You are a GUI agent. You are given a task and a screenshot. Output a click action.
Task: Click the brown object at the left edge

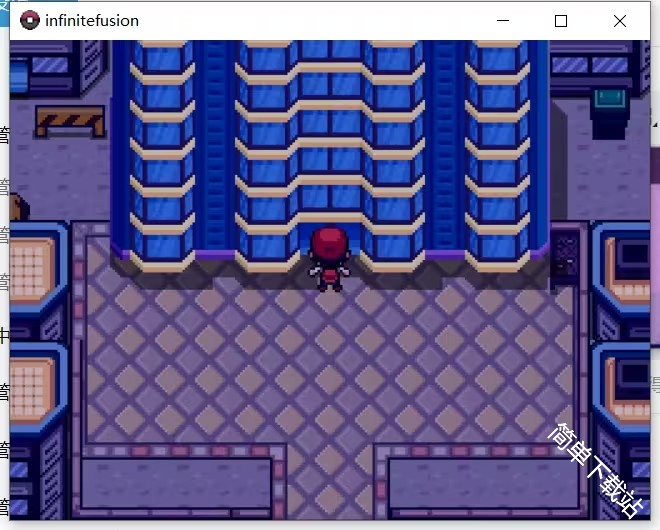coord(18,207)
